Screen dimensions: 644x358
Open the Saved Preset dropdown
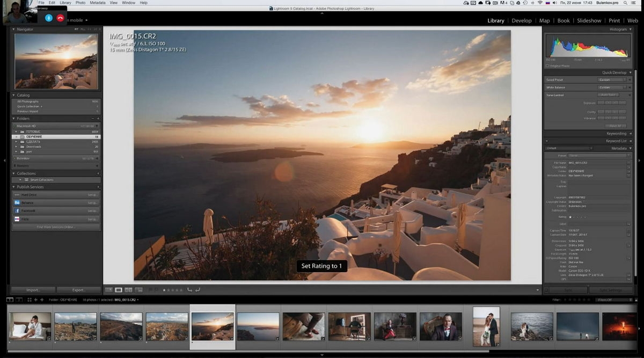pyautogui.click(x=612, y=79)
